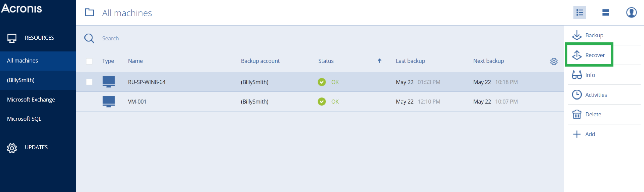This screenshot has width=644, height=192.
Task: Select the RU-SP-WIN8-64 machine name
Action: (x=147, y=82)
